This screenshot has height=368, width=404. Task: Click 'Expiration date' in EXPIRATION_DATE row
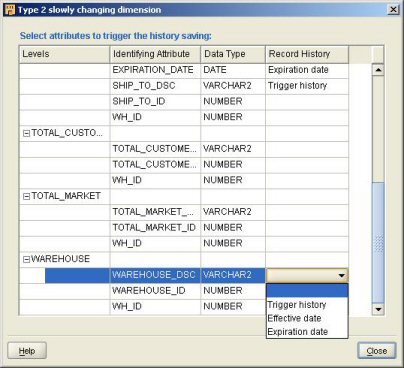point(307,70)
